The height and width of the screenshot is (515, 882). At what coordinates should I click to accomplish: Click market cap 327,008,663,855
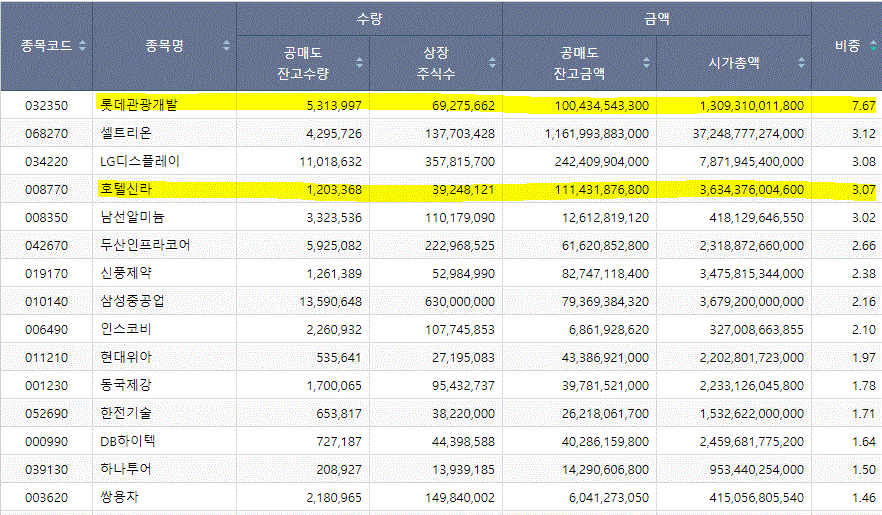click(757, 330)
